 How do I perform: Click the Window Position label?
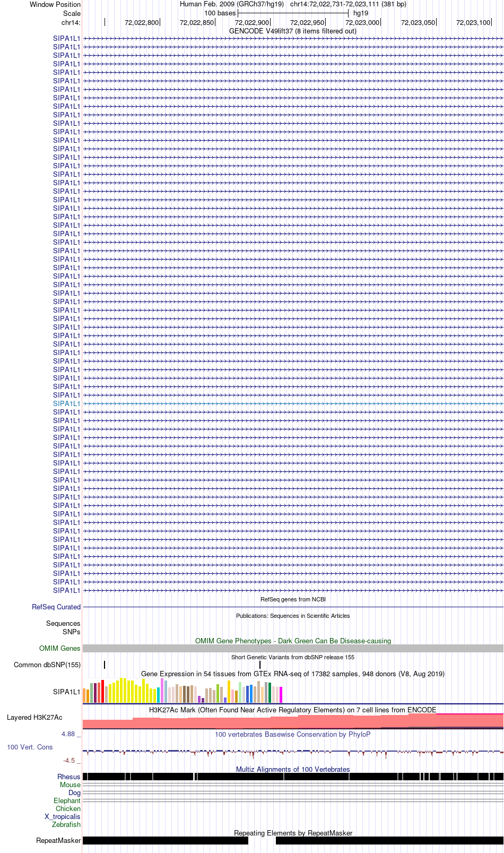point(55,4)
